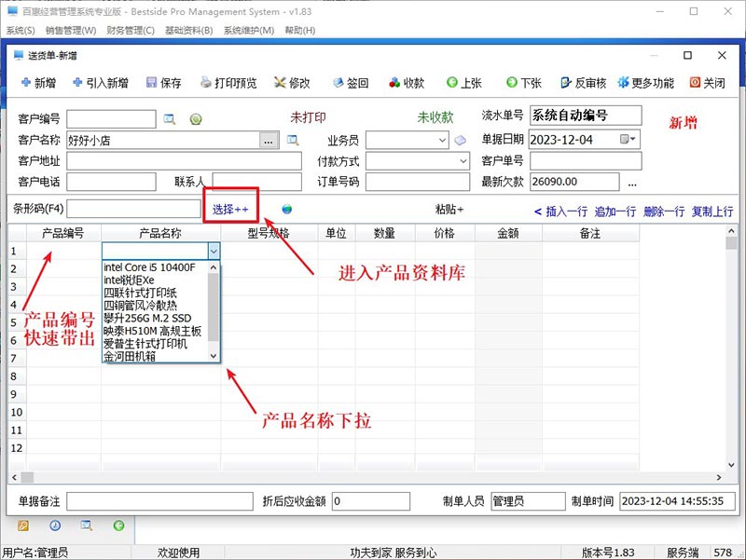Expand the 业务员 dropdown
This screenshot has width=746, height=560.
click(442, 141)
